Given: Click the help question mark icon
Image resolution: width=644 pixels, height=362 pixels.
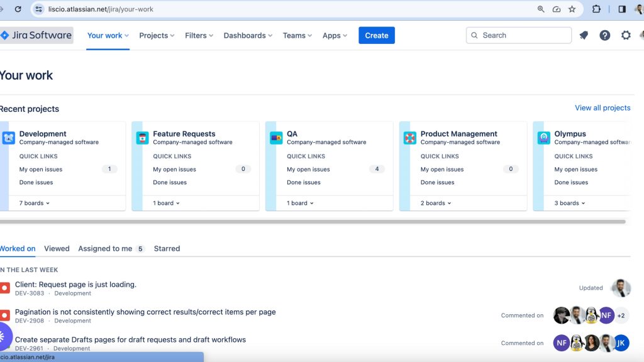Looking at the screenshot, I should (x=604, y=35).
